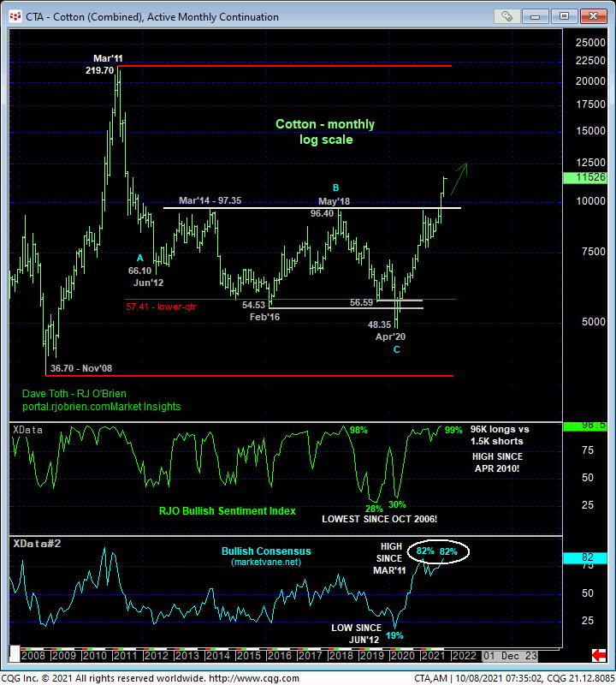Select the white 97.35 horizontal trendline
The width and height of the screenshot is (616, 685).
point(257,208)
